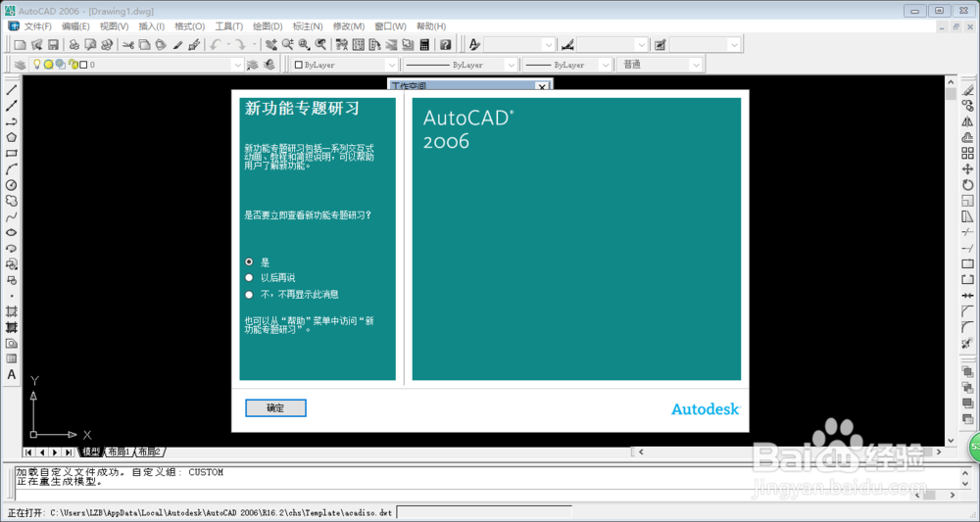Select the Array tool in modify toolbar
The height and width of the screenshot is (522, 980).
pos(967,153)
